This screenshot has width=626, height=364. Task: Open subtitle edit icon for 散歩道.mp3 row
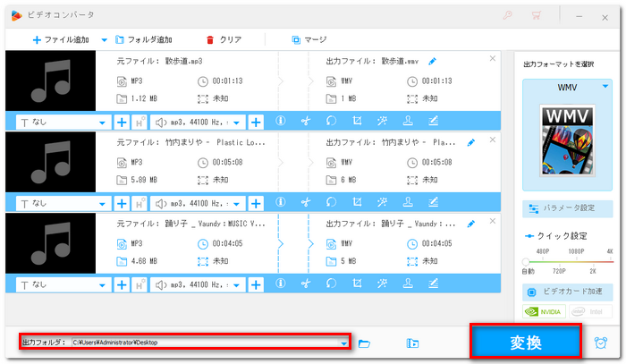pos(433,121)
